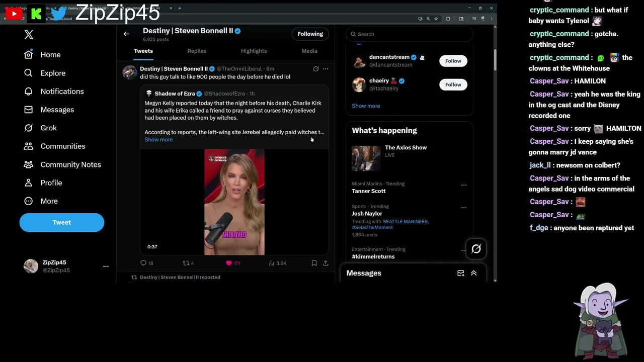This screenshot has width=644, height=362.
Task: Open the browser three-dot menu
Action: [x=492, y=19]
